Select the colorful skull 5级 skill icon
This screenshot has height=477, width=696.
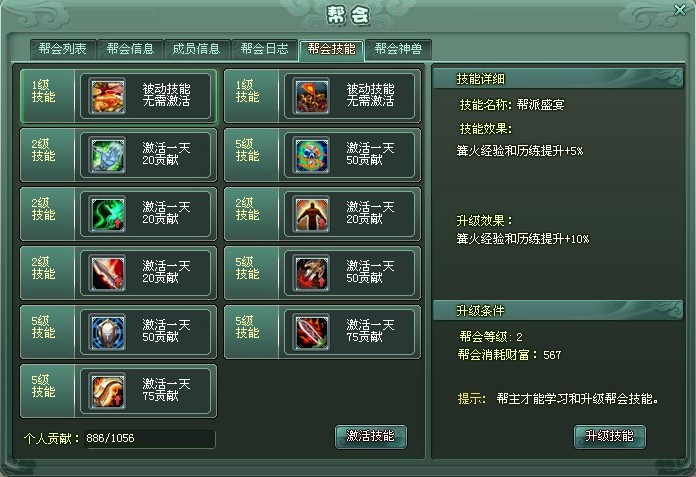coord(311,155)
